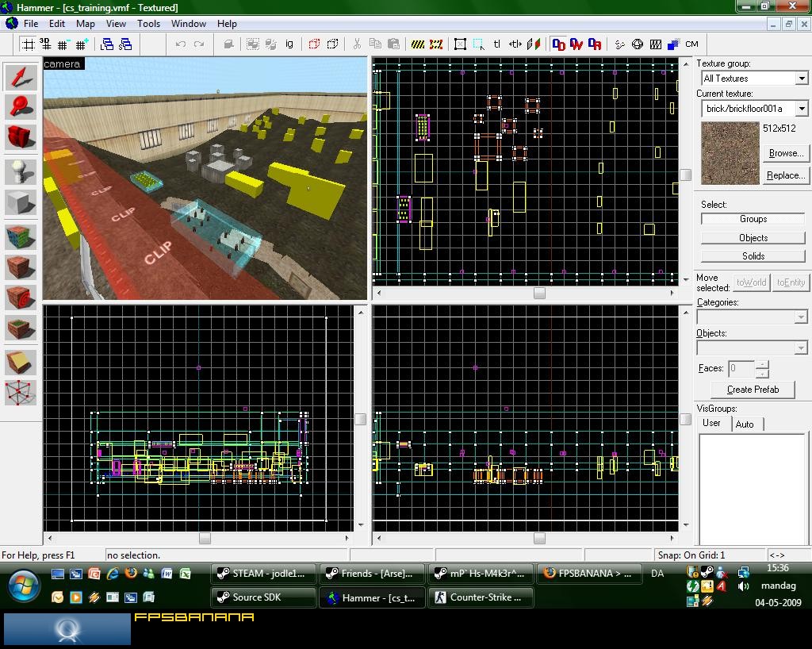Screen dimensions: 812x649
Task: Toggle auto-selection mode
Action: point(478,44)
